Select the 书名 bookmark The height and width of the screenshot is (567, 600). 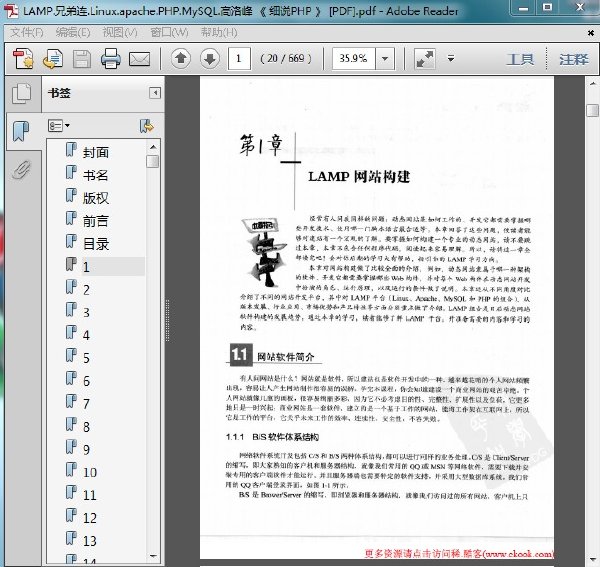point(96,175)
